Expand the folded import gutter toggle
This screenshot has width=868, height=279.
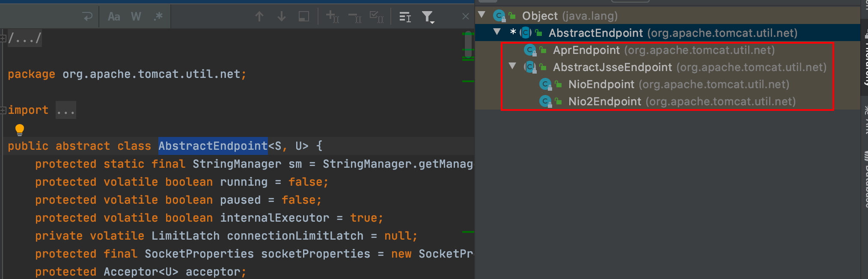3,110
